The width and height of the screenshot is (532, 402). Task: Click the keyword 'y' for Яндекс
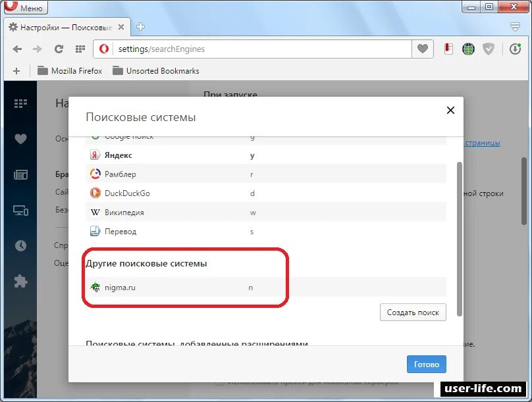252,155
